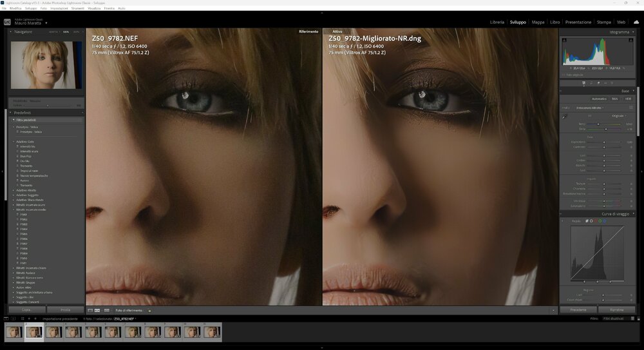
Task: Open the profile browser grid icon
Action: 631,108
